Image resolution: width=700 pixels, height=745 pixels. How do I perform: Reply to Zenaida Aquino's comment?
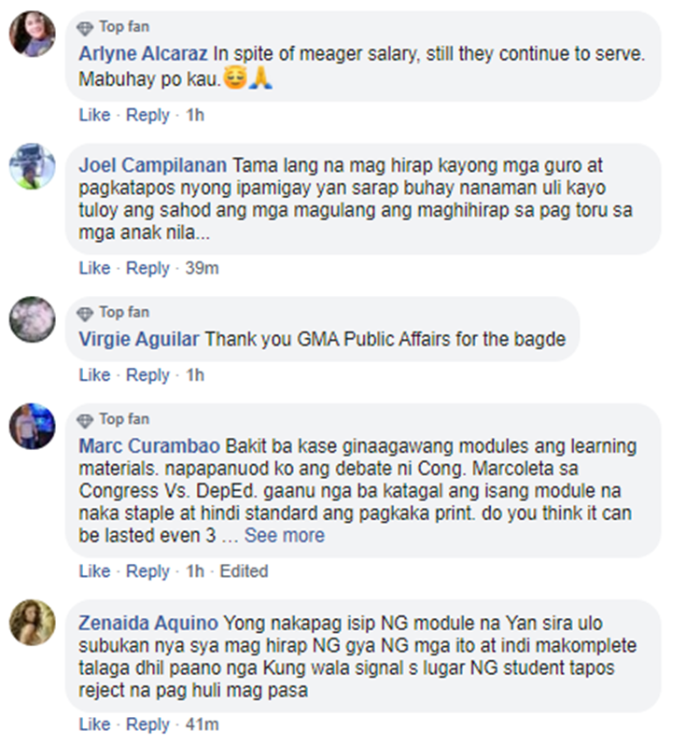(147, 724)
